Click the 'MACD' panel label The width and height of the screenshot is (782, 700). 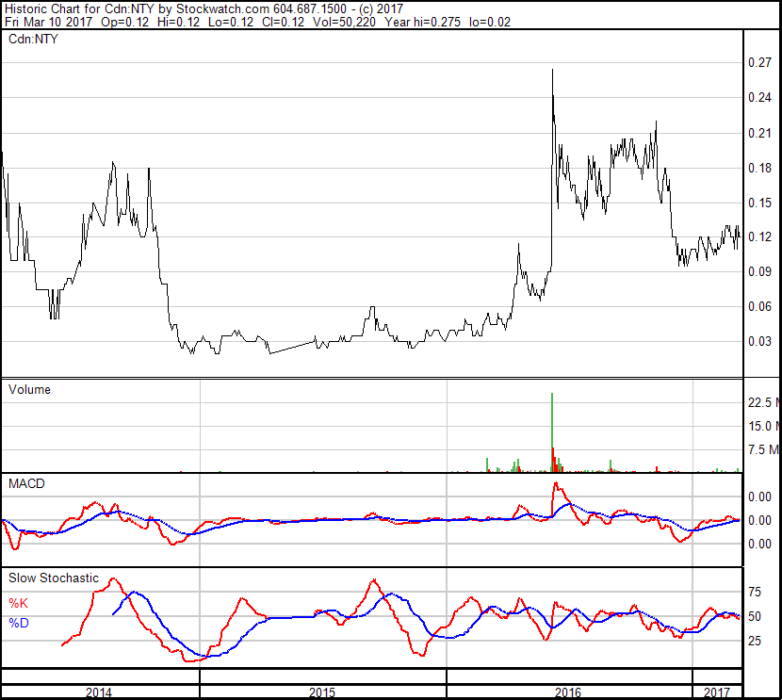pos(26,483)
